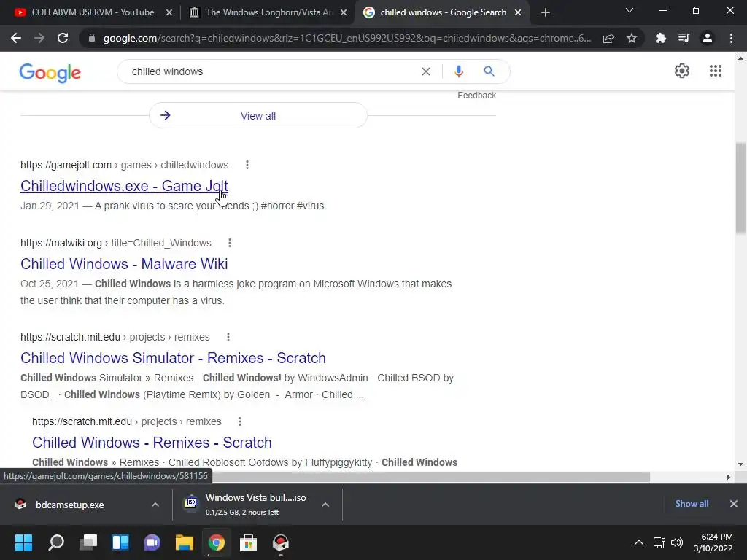Open Task View on taskbar
The image size is (747, 560).
pos(88,542)
